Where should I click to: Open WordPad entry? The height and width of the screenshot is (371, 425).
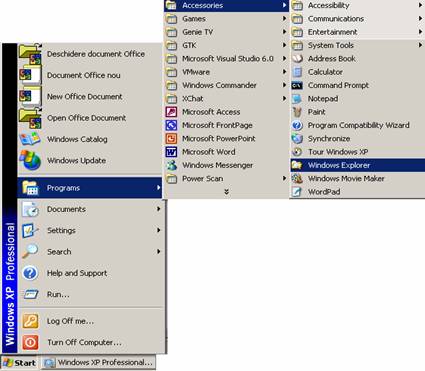click(x=357, y=192)
